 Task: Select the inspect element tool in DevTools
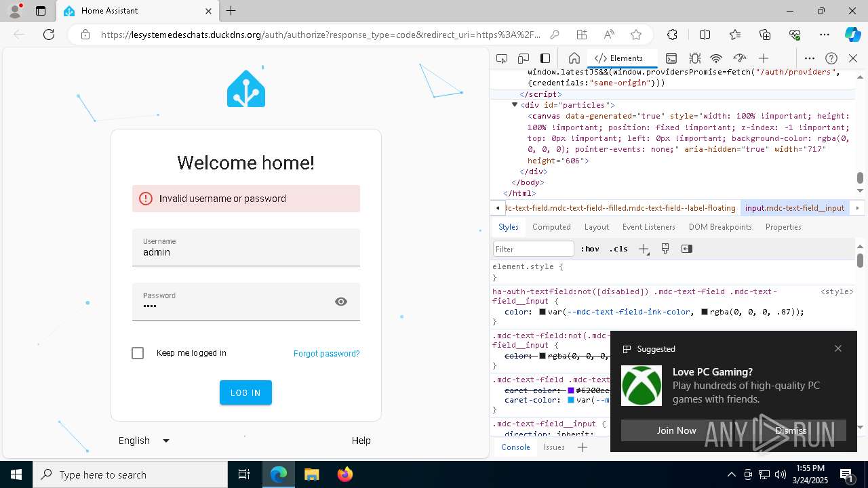pos(502,58)
